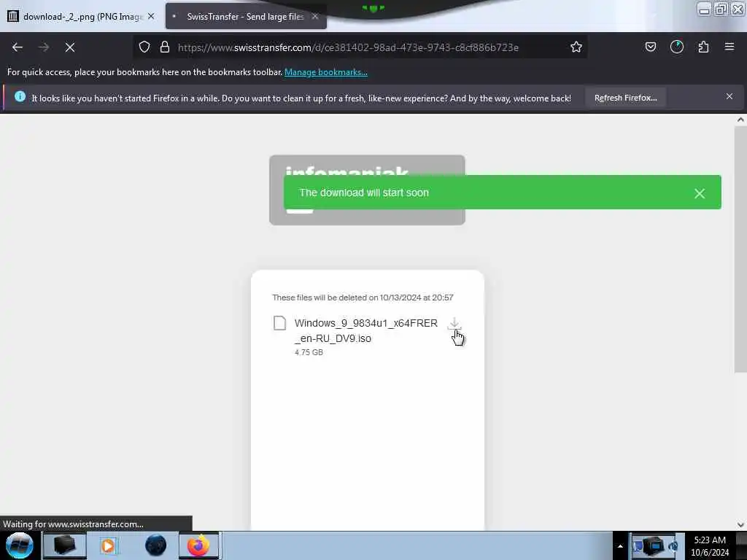
Task: Go back using the browser back arrow
Action: 18,47
